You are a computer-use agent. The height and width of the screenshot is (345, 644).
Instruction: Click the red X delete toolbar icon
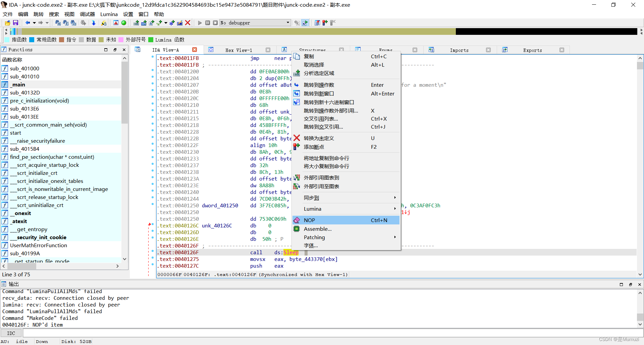(x=188, y=23)
